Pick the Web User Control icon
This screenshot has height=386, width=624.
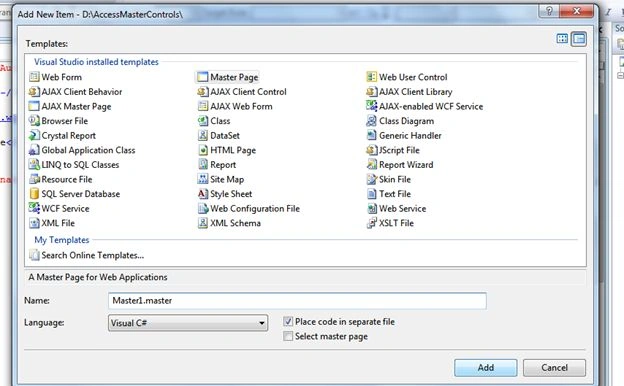tap(371, 77)
